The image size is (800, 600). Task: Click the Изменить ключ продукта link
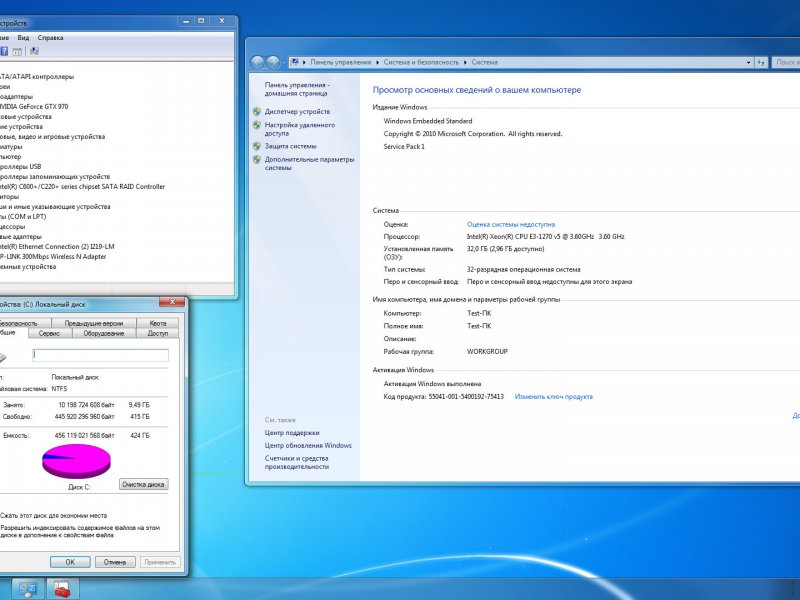coord(554,396)
